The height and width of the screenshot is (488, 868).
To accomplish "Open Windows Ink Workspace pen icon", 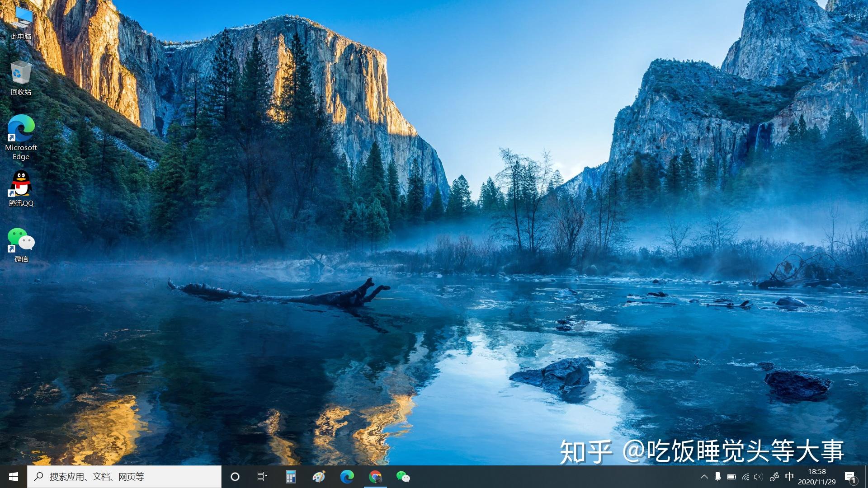I will (774, 477).
